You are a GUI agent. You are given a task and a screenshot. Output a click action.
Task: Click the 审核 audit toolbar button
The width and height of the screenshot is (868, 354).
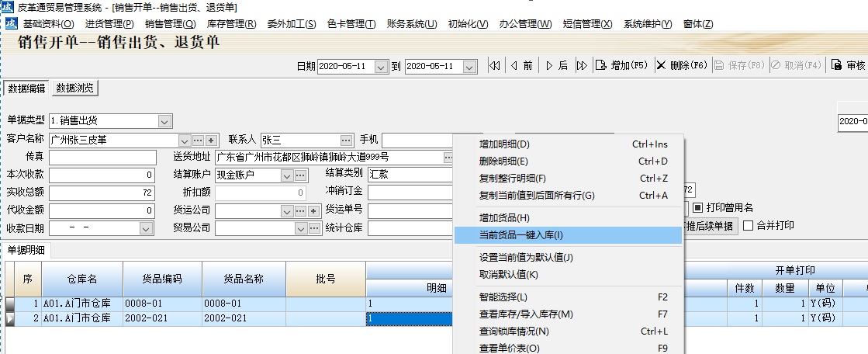[x=849, y=65]
